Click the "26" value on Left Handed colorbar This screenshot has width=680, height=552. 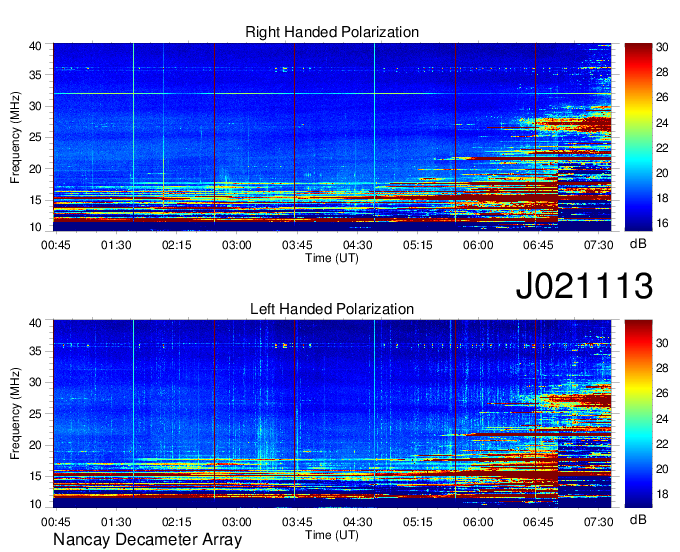tap(662, 393)
